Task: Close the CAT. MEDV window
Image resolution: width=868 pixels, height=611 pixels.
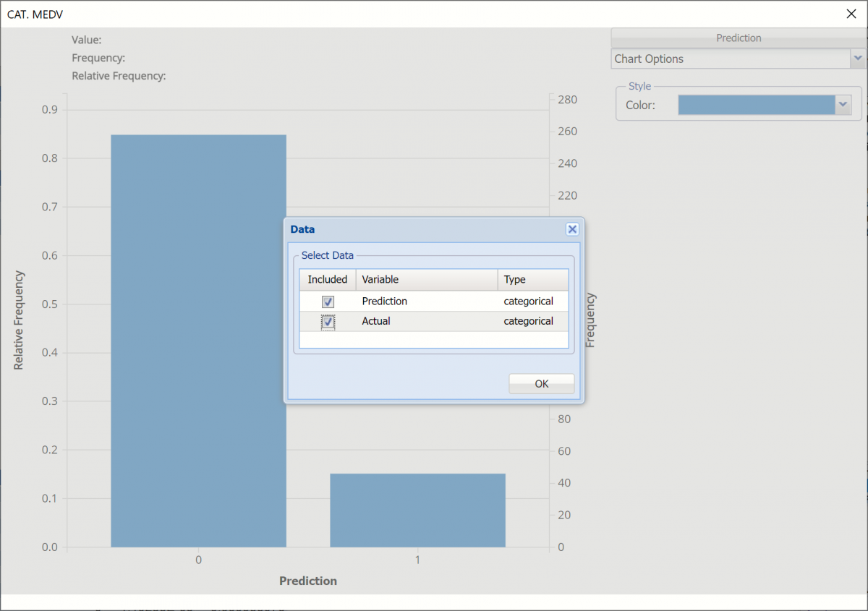Action: (x=851, y=14)
